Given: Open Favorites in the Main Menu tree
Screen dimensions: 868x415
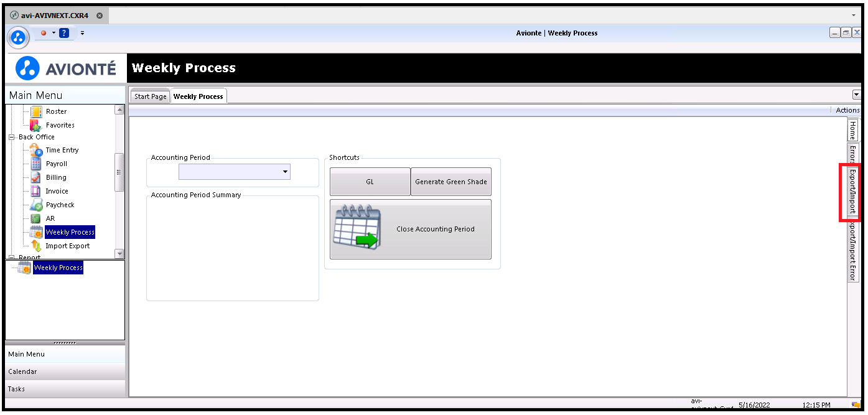Looking at the screenshot, I should [x=60, y=125].
